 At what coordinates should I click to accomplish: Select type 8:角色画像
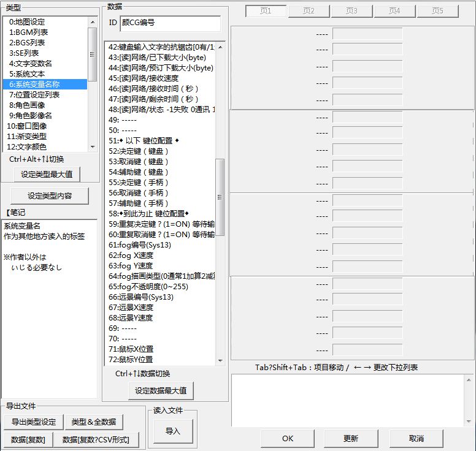(45, 105)
